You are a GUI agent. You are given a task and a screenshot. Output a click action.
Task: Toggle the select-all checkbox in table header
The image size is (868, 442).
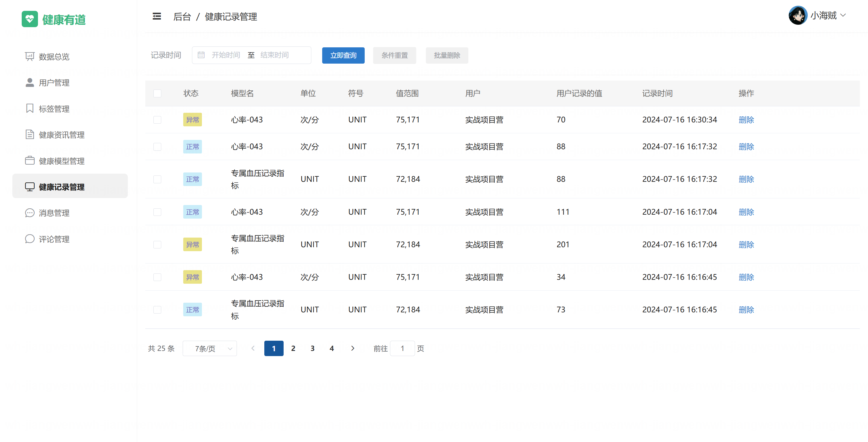[157, 93]
